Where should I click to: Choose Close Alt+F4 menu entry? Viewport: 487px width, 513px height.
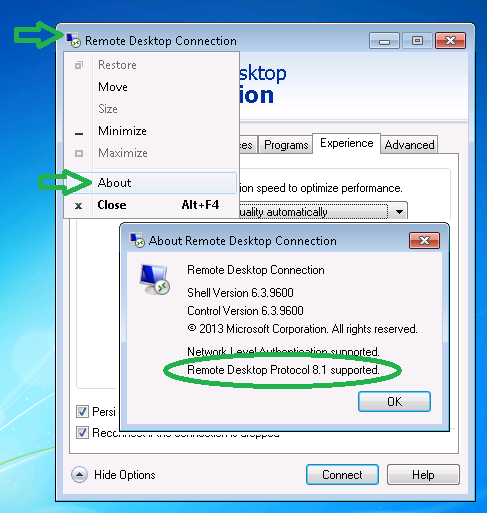[x=151, y=205]
